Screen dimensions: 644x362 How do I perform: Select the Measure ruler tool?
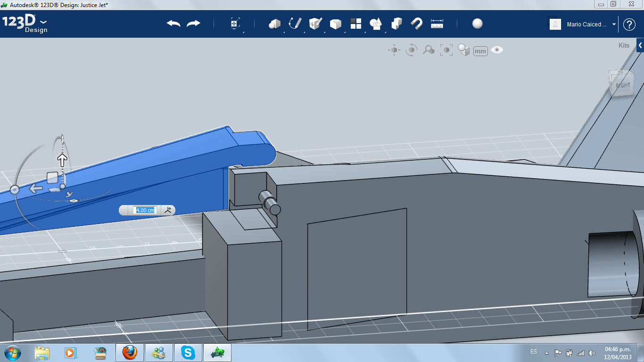tap(437, 24)
